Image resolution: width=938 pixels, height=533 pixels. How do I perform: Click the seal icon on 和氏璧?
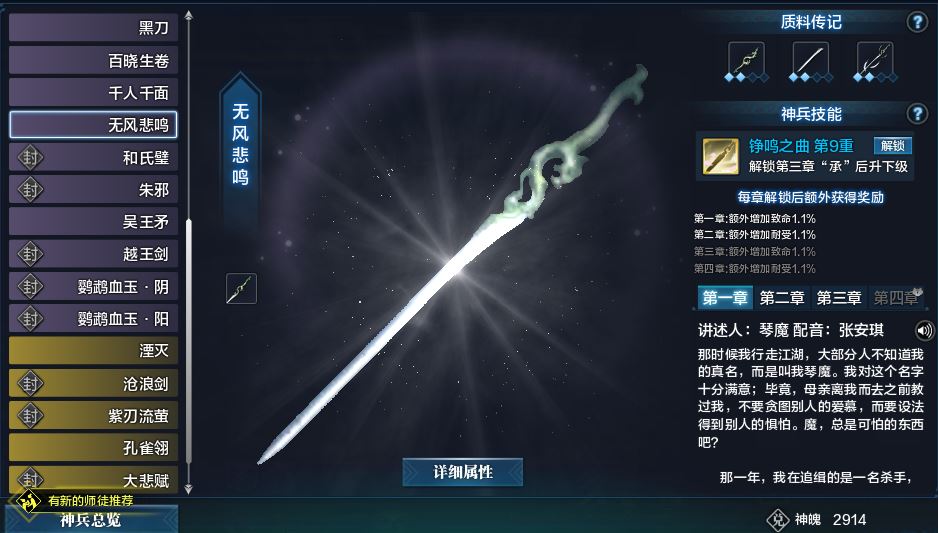click(30, 157)
